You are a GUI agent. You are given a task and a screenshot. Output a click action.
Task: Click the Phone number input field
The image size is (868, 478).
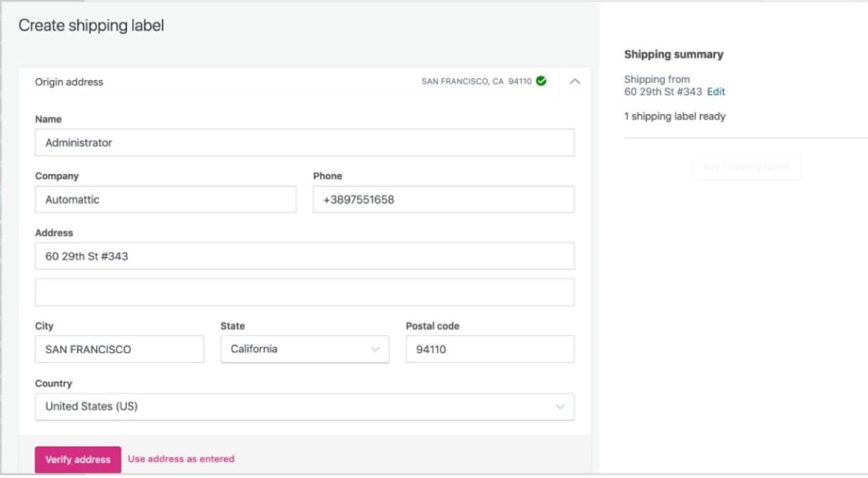[444, 199]
